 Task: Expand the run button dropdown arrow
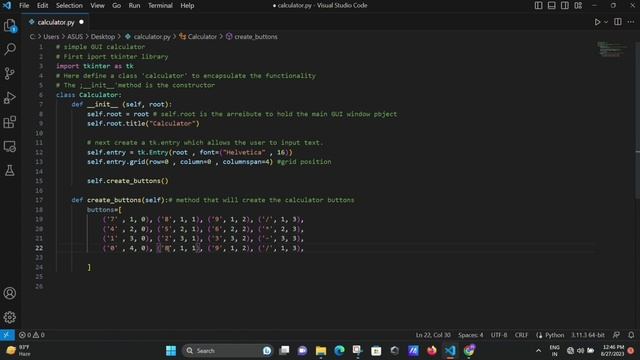coord(606,22)
